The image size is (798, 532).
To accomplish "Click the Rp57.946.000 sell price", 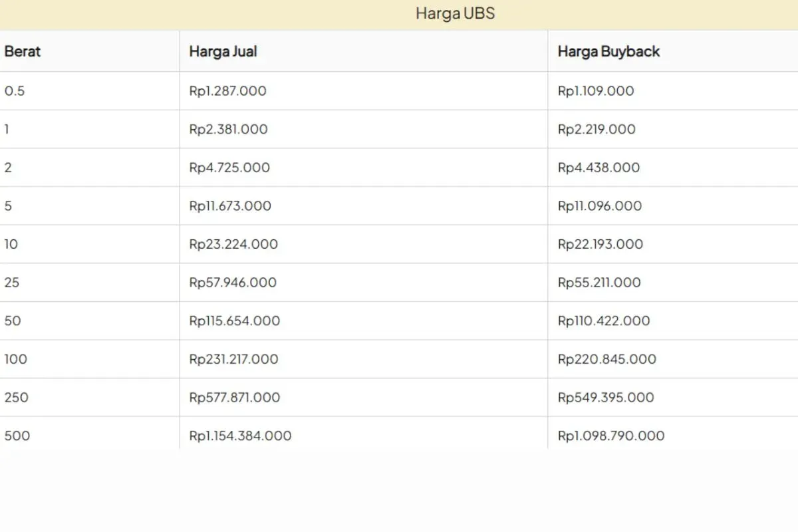I will [233, 283].
